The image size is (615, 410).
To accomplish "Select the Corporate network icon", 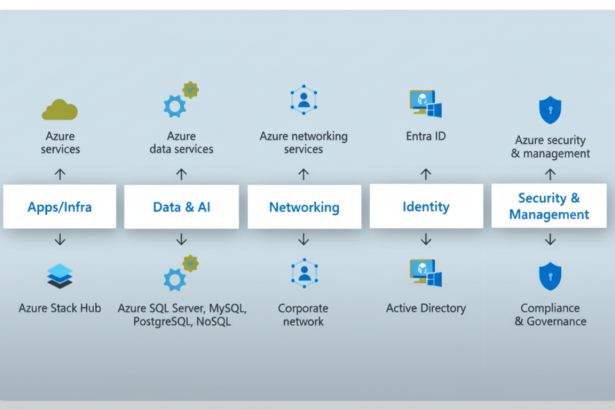I will tap(303, 274).
